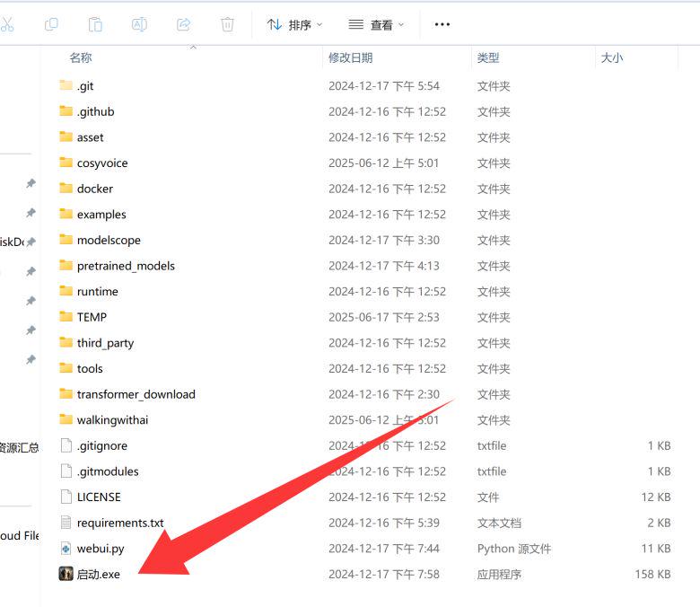This screenshot has width=700, height=607.
Task: Select the tools folder icon
Action: pyautogui.click(x=66, y=367)
